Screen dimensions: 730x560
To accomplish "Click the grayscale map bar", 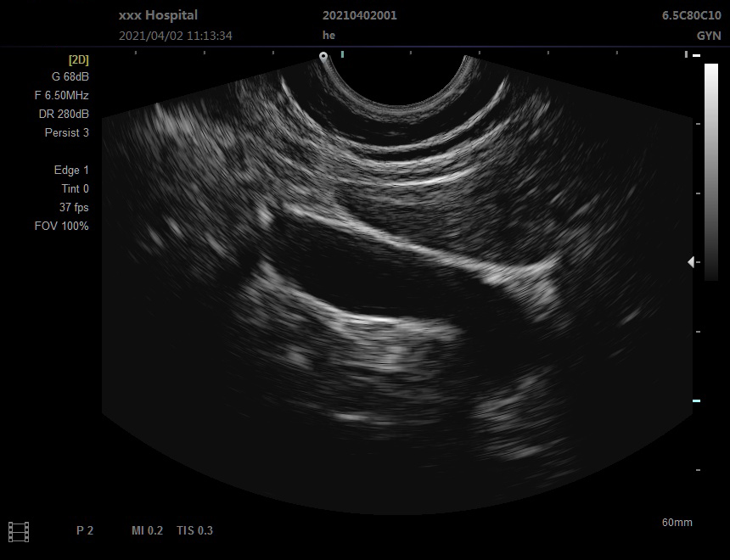I will tap(711, 171).
